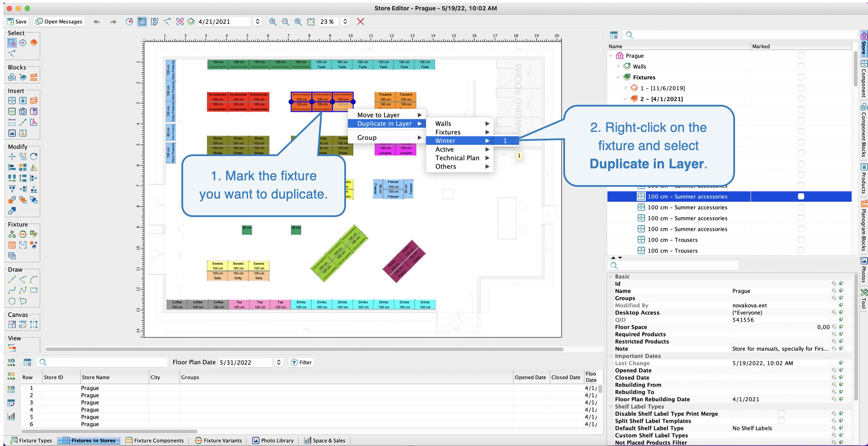The width and height of the screenshot is (868, 446).
Task: Click the fixture hierarchy icon in Fixture panel
Action: pyautogui.click(x=12, y=234)
